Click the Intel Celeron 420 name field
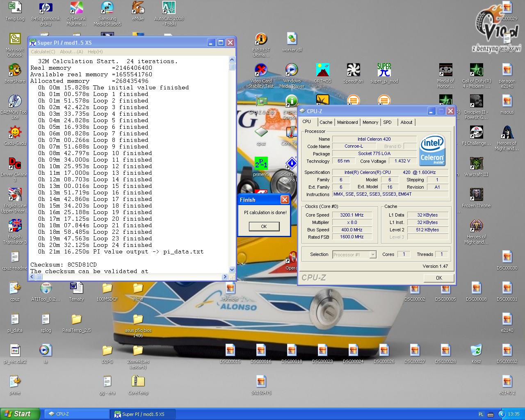Viewport: 525px width, 420px height. tap(374, 139)
